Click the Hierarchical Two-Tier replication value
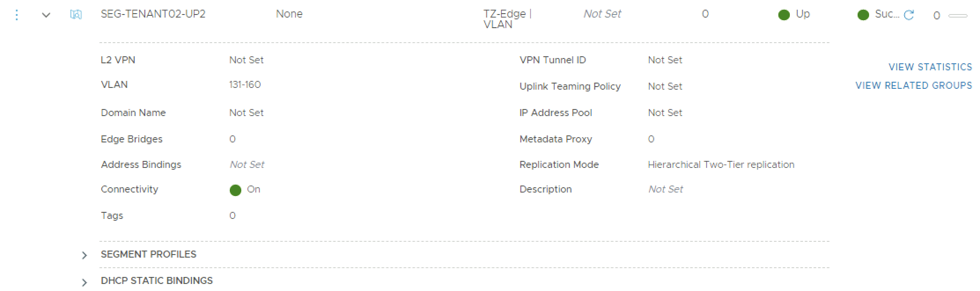This screenshot has width=980, height=291. [x=721, y=164]
